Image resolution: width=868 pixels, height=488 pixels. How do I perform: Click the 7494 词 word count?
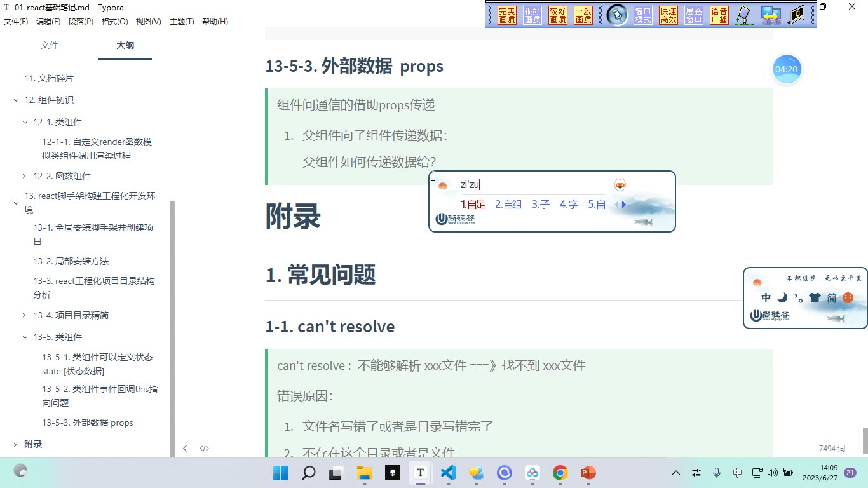tap(832, 448)
